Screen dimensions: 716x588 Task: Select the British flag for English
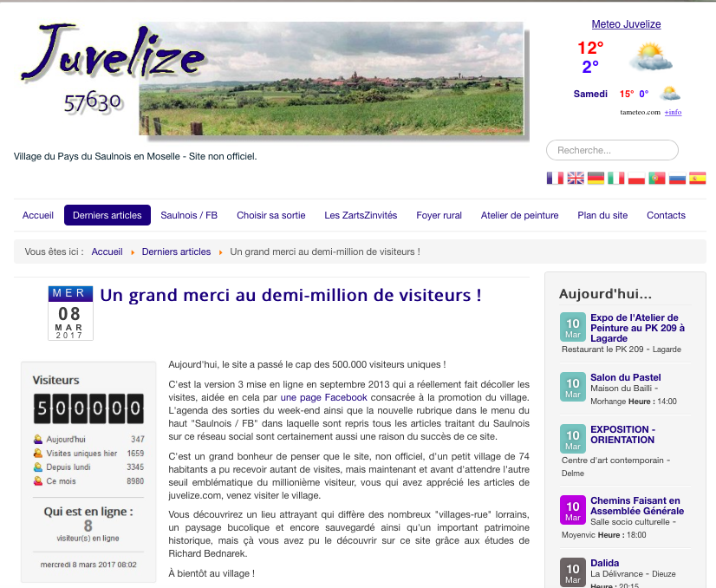pyautogui.click(x=576, y=178)
